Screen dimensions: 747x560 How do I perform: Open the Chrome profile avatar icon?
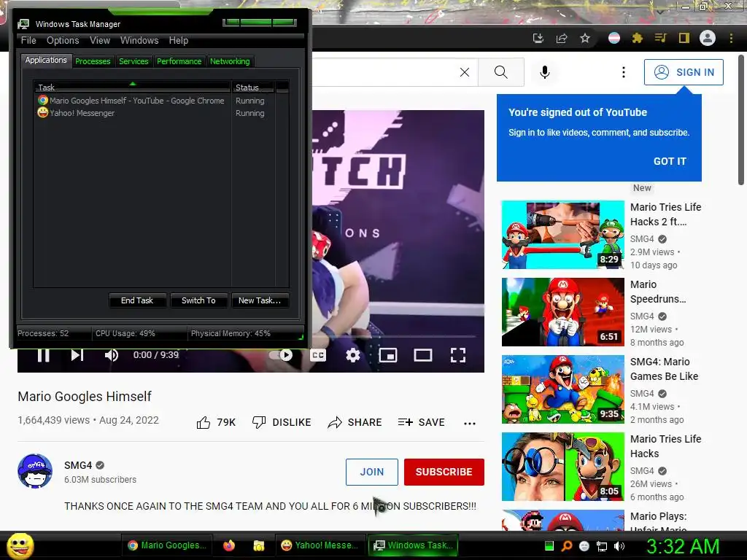708,38
